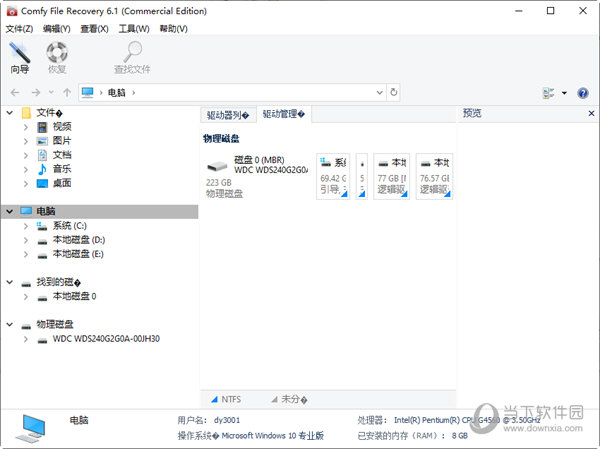
Task: Click the computer icon in address bar
Action: (x=88, y=92)
